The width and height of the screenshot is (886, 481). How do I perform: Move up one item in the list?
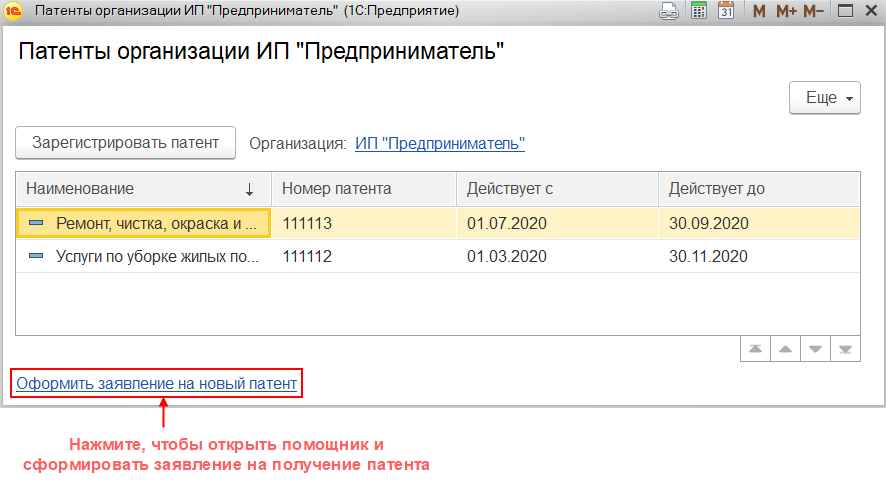pyautogui.click(x=785, y=349)
